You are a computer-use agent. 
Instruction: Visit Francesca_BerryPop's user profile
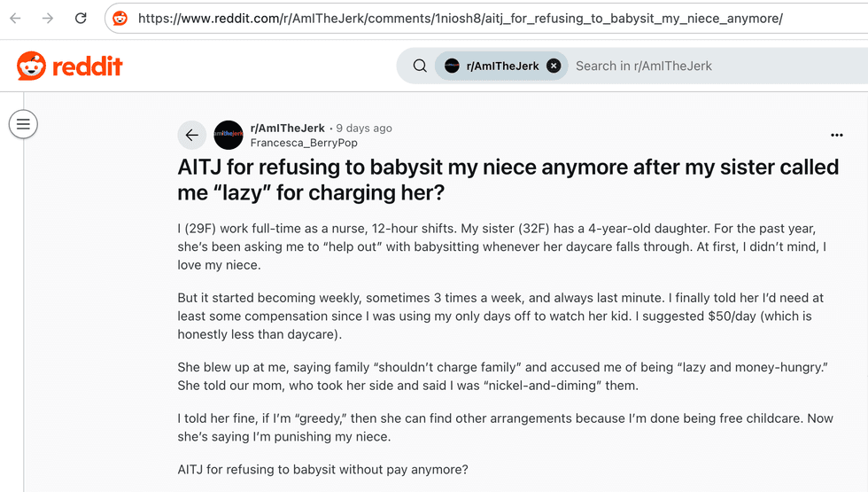pos(304,143)
